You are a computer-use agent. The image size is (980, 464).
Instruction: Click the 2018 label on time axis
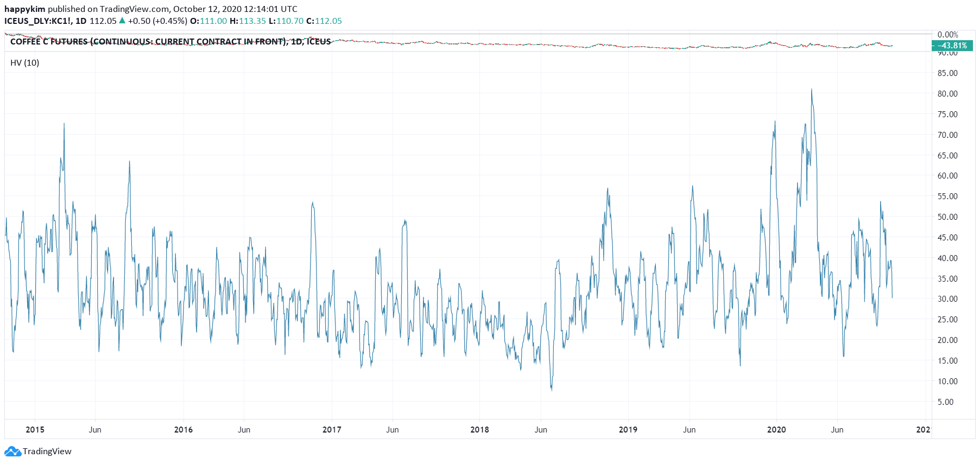tap(479, 430)
